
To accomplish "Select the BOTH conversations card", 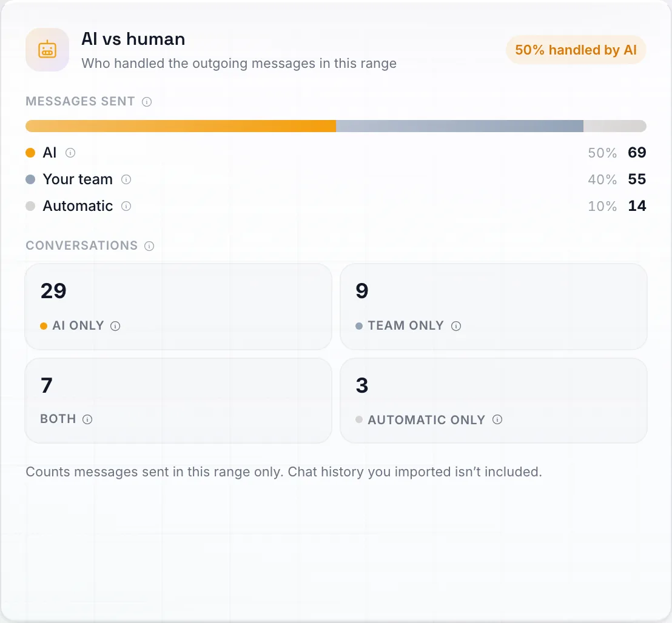I will coord(178,401).
